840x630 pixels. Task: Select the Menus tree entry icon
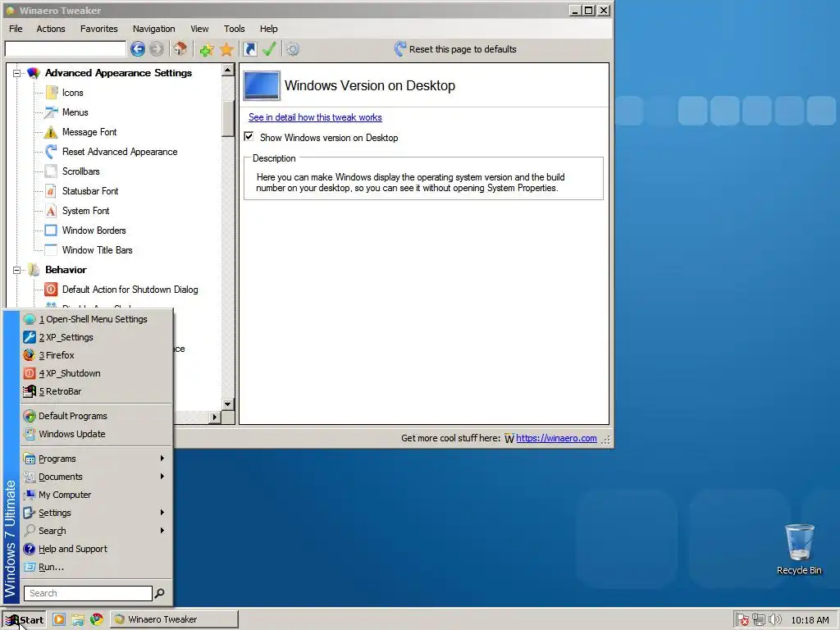coord(52,112)
